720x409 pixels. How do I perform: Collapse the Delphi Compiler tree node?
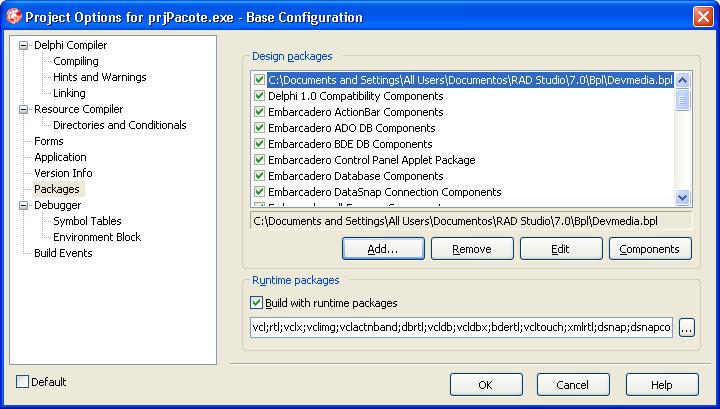[x=24, y=46]
